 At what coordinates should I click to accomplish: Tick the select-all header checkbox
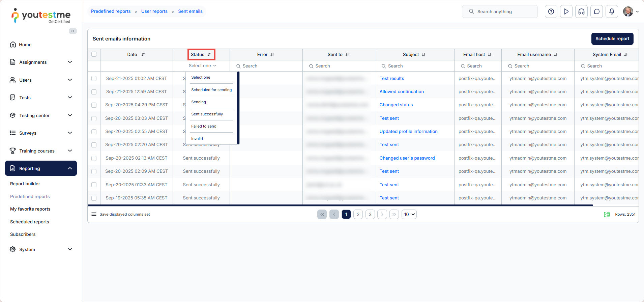tap(94, 54)
